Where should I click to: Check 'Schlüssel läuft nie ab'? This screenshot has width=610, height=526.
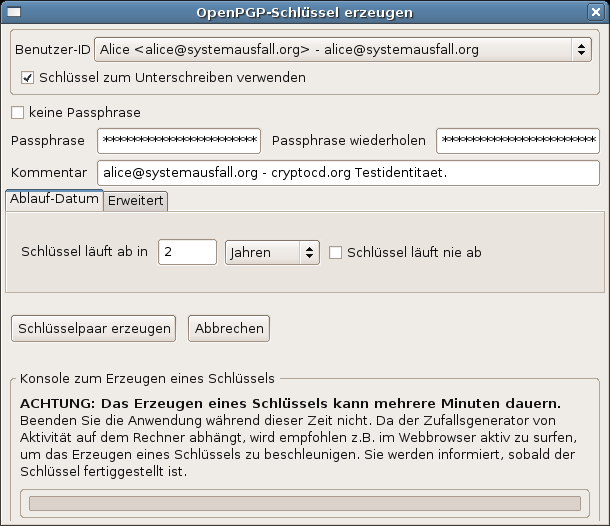tap(335, 252)
